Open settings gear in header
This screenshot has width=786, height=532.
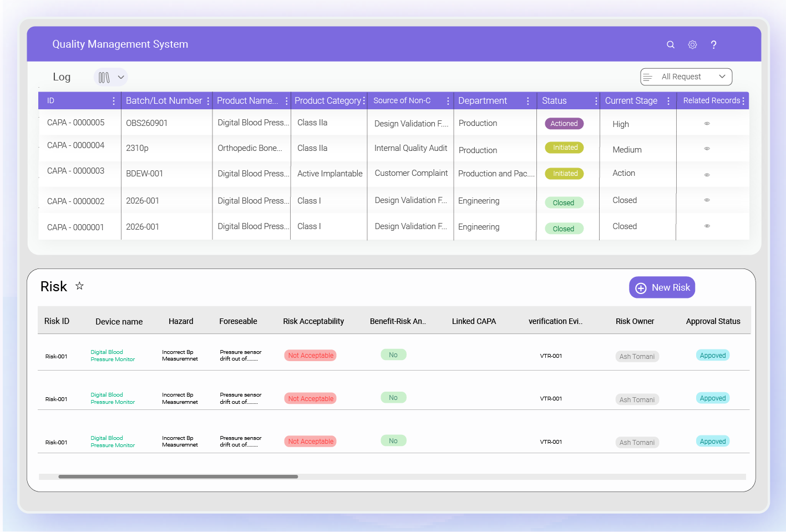[x=692, y=45]
